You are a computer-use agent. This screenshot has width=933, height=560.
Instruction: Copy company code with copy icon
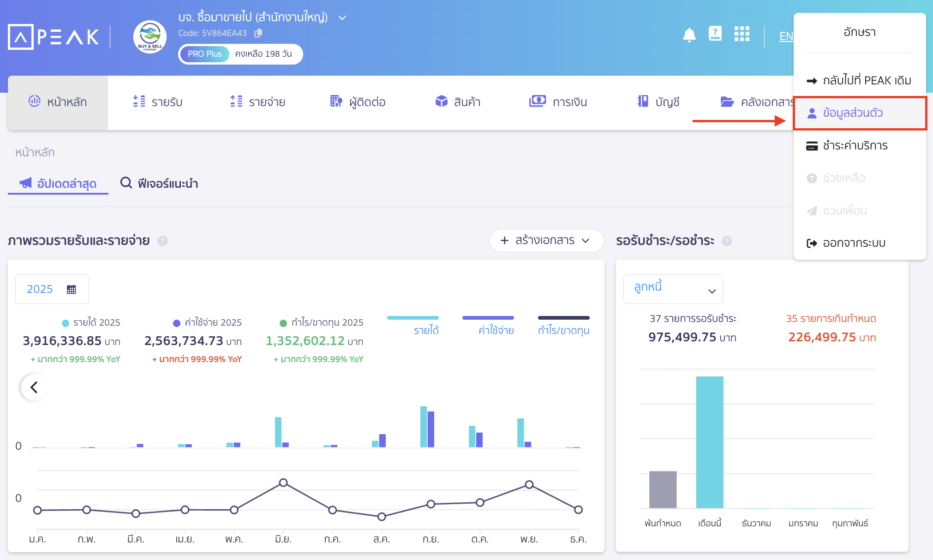[258, 33]
